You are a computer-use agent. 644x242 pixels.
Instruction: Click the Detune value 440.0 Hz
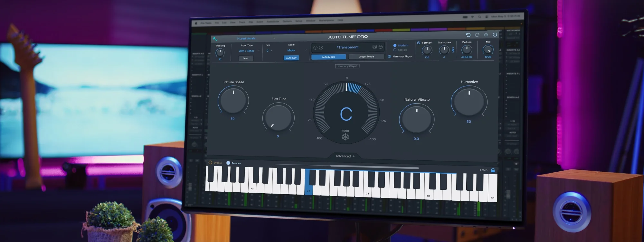[x=467, y=57]
